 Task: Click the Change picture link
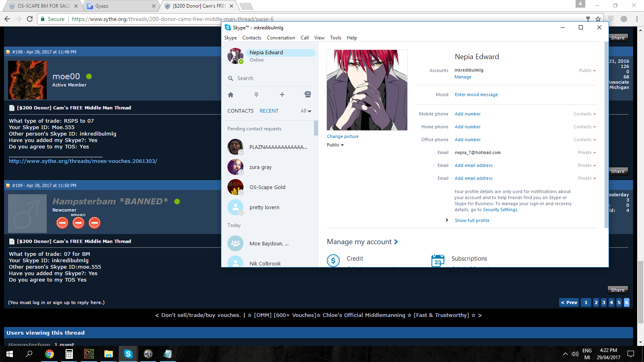(x=343, y=136)
